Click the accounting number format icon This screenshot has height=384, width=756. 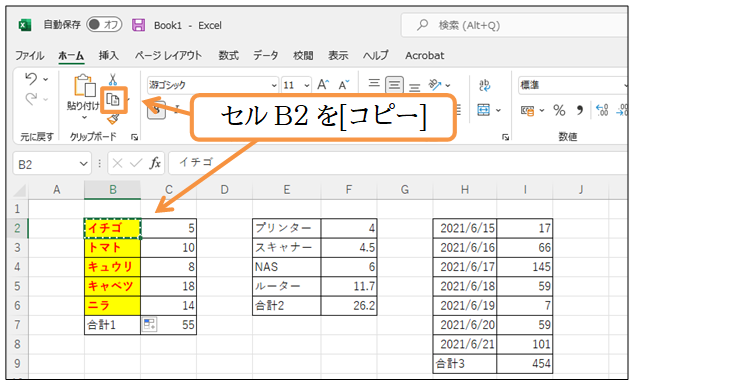pos(527,111)
